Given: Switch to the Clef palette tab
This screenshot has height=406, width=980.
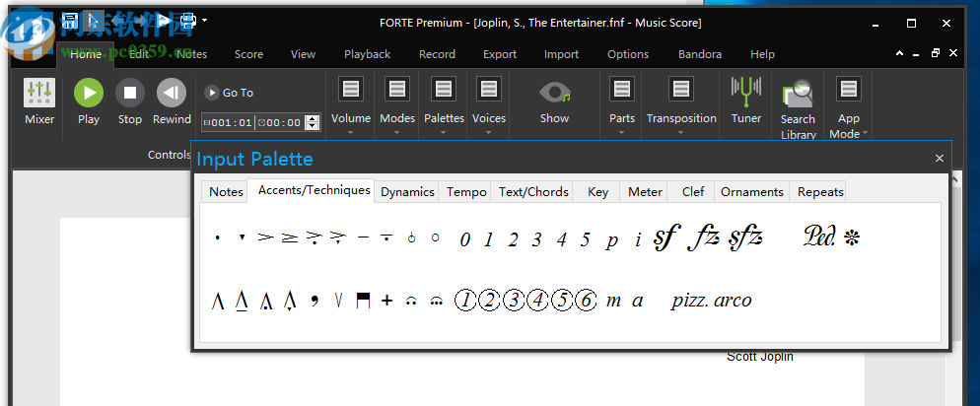Looking at the screenshot, I should [693, 192].
